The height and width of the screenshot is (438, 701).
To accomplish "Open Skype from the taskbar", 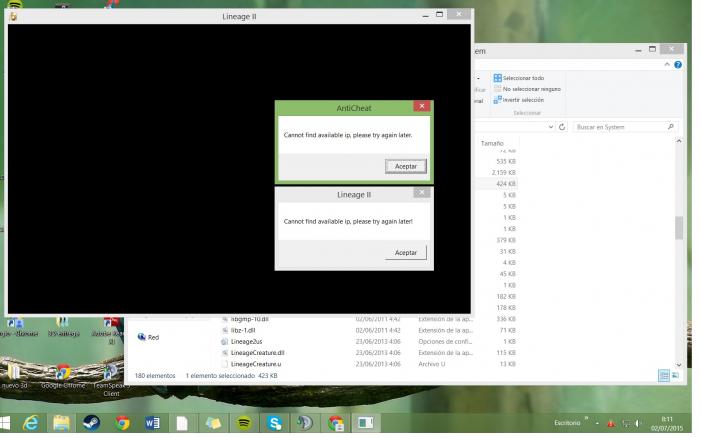I will pos(274,423).
